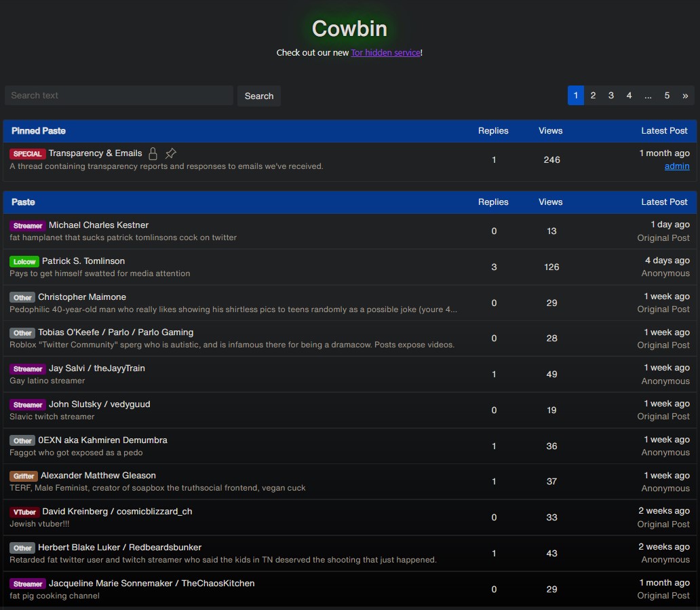Select the brown Grifter tag badge

click(x=24, y=476)
